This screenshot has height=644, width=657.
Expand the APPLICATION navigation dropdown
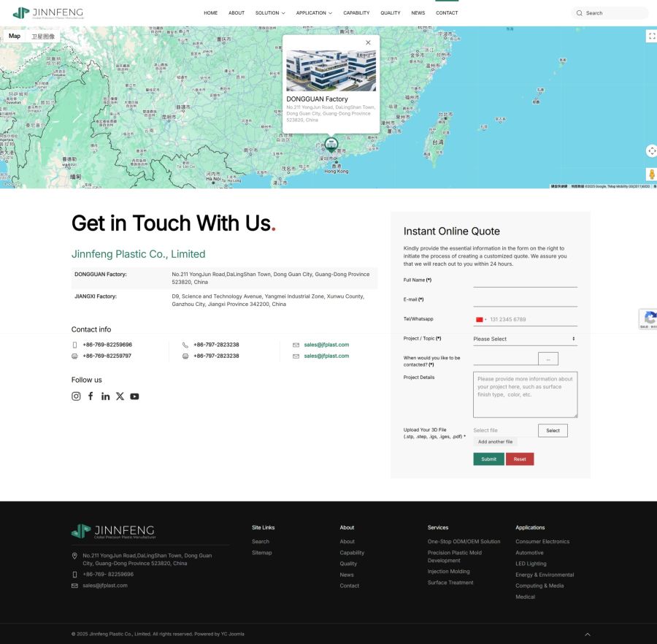(314, 13)
